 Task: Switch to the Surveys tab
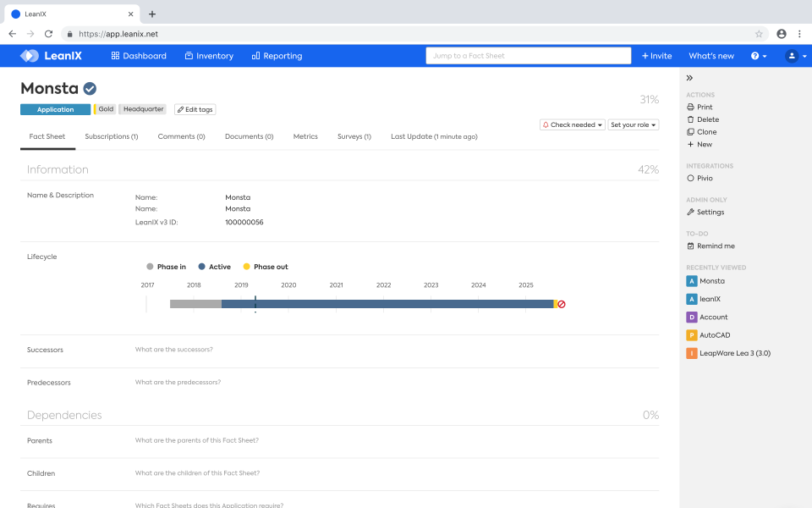click(x=354, y=136)
